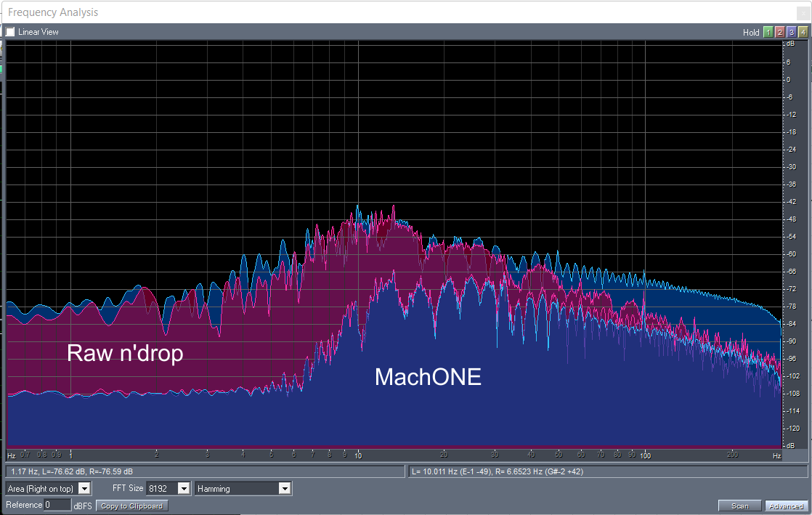Open the Area (Right on top) display dropdown
Viewport: 812px width, 515px height.
click(49, 489)
